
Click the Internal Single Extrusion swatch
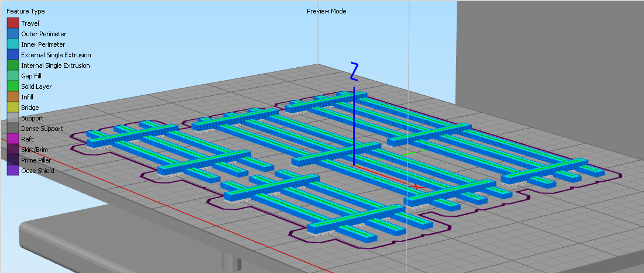[12, 65]
